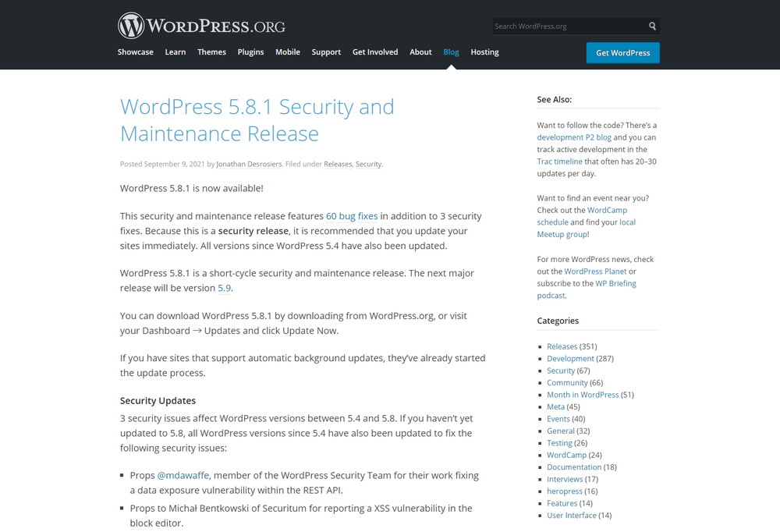
Task: Open the Hosting nav item
Action: [x=484, y=51]
